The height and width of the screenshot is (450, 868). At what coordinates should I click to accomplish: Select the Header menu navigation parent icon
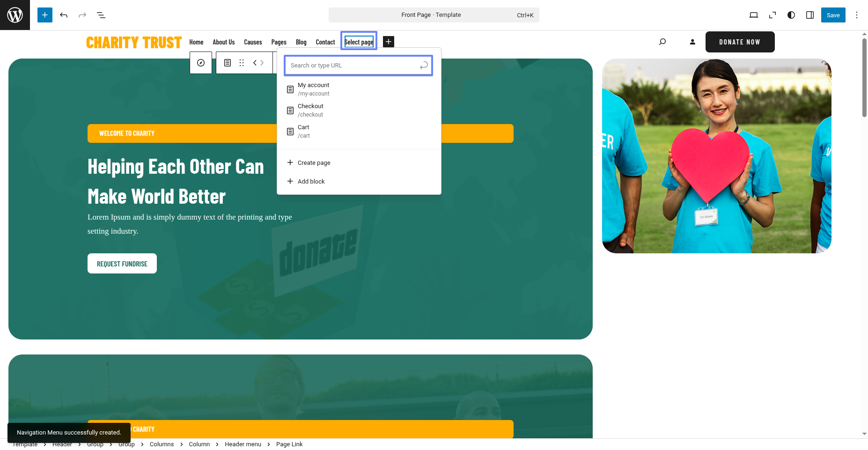point(201,63)
